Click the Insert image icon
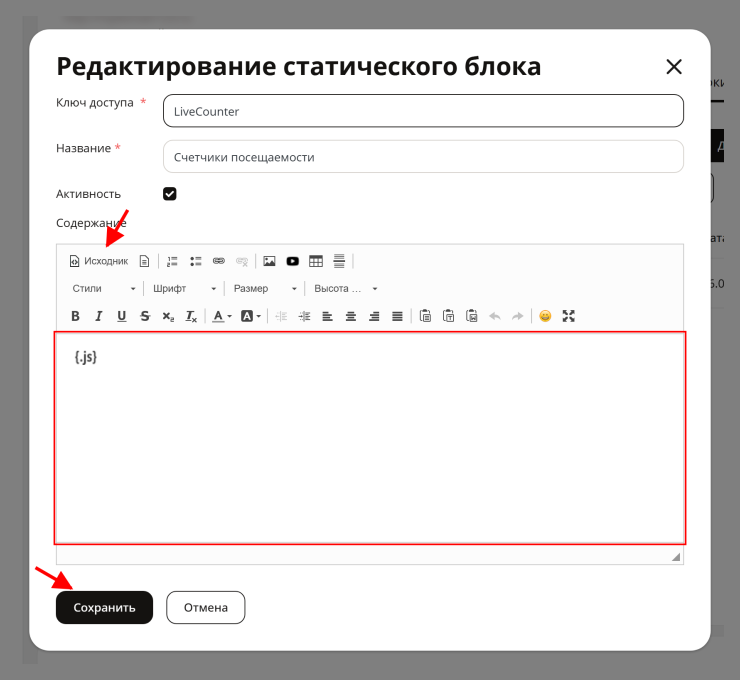Viewport: 740px width, 680px height. point(269,261)
